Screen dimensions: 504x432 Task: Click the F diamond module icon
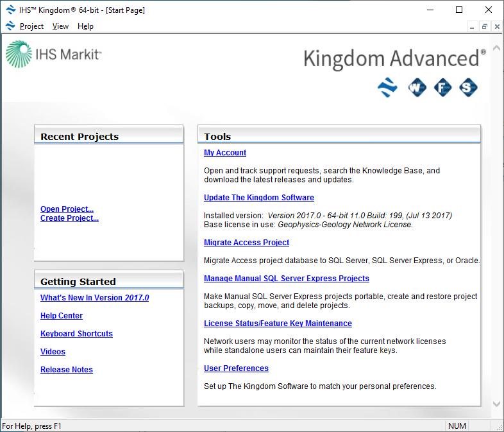(x=442, y=87)
